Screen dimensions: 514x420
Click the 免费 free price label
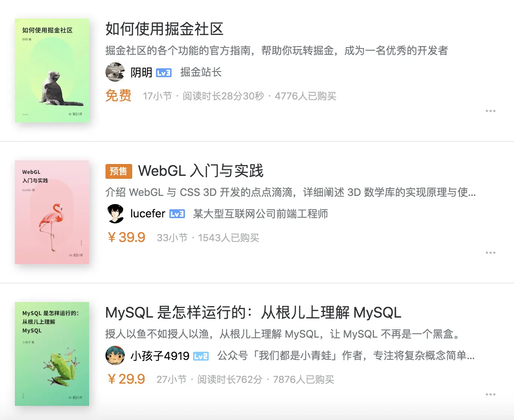[118, 96]
